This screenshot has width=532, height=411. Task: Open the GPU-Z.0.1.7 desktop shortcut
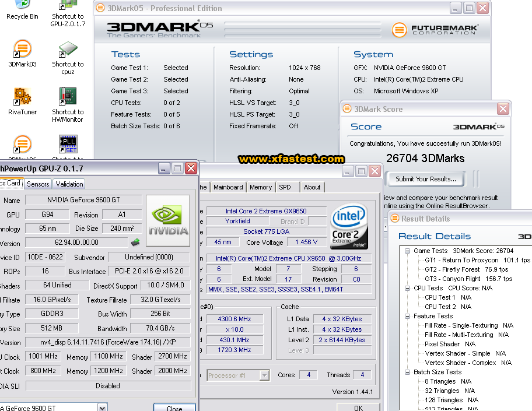[68, 13]
